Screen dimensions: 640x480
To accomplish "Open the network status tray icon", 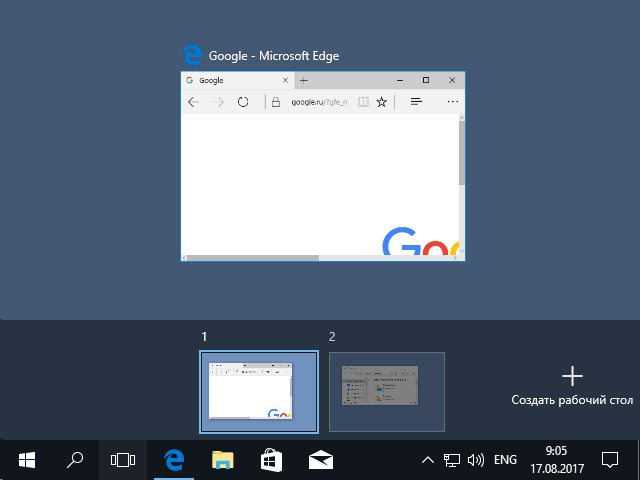I will pos(451,460).
